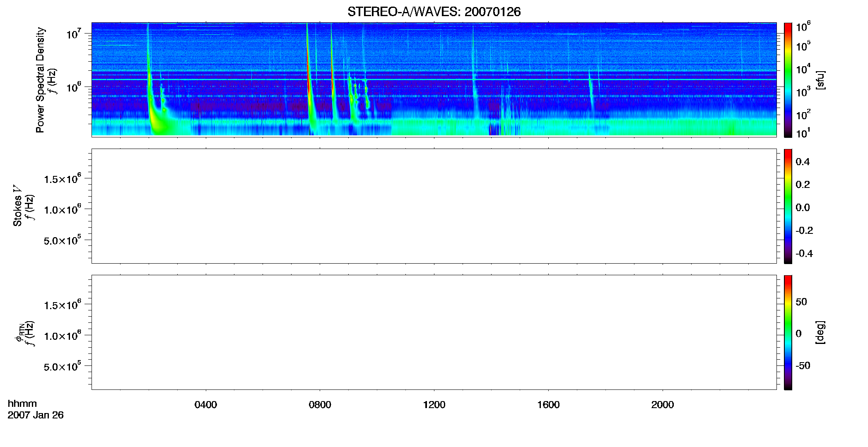Click the empty Stokes V plot panel
The height and width of the screenshot is (447, 868).
point(434,206)
